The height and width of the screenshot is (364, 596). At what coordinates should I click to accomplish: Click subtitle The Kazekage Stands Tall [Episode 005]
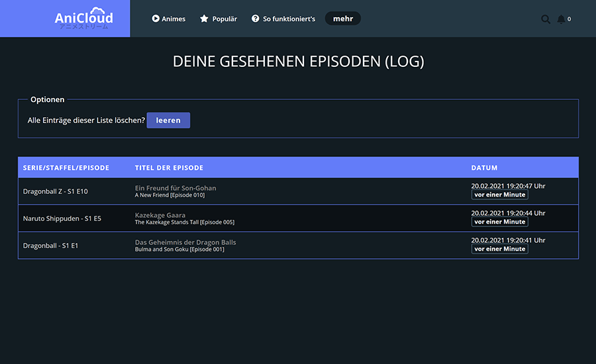pos(185,222)
